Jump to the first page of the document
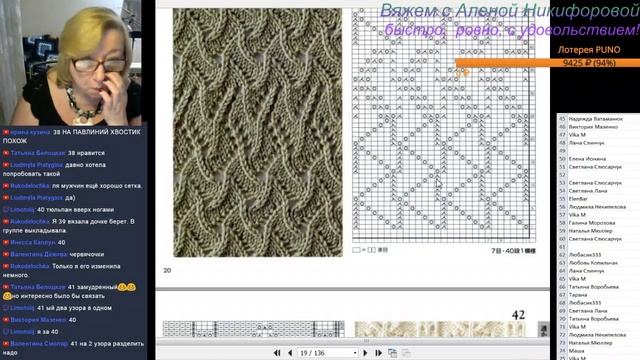The width and height of the screenshot is (640, 360). point(277,353)
